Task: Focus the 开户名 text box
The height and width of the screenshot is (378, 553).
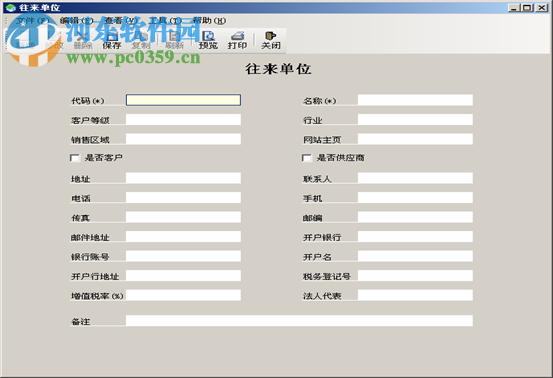Action: pyautogui.click(x=415, y=256)
